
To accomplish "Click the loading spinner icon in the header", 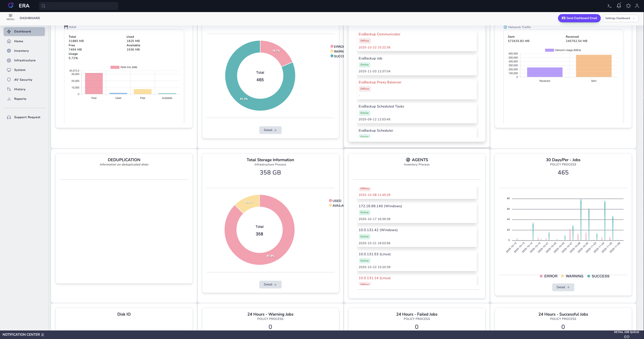I will tap(628, 6).
